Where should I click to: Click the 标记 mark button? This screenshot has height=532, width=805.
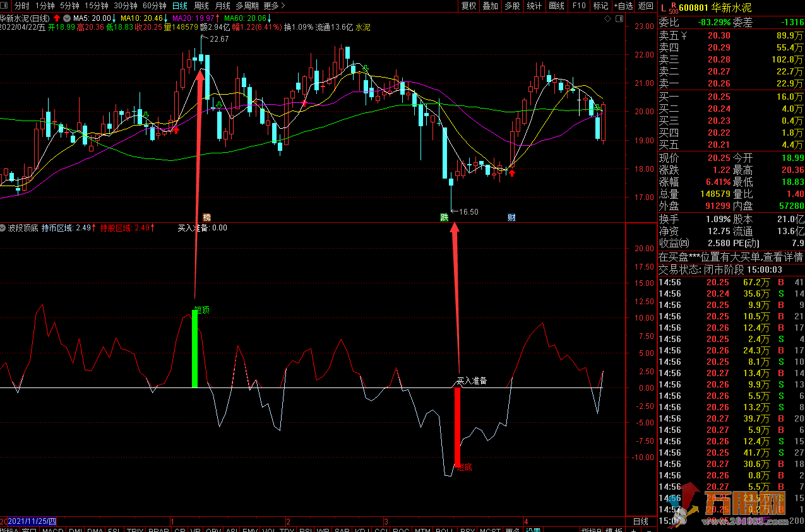(x=600, y=6)
